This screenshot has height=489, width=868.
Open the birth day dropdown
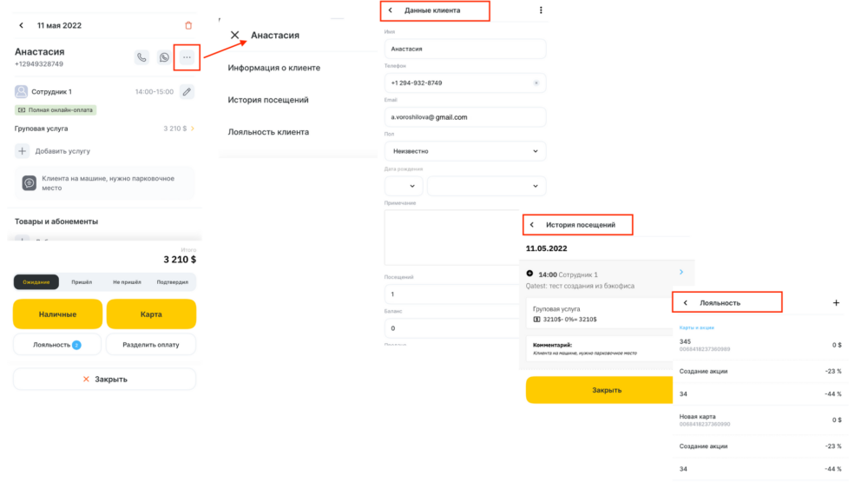404,186
